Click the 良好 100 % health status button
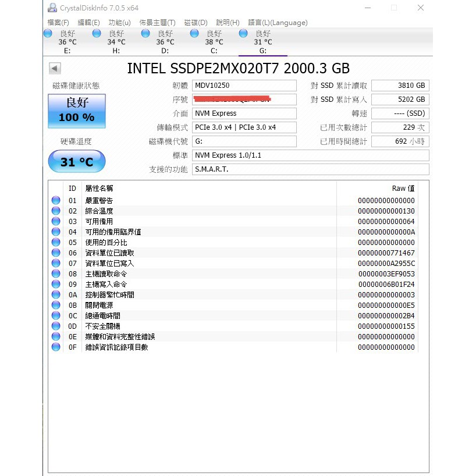The image size is (476, 476). pos(77,111)
